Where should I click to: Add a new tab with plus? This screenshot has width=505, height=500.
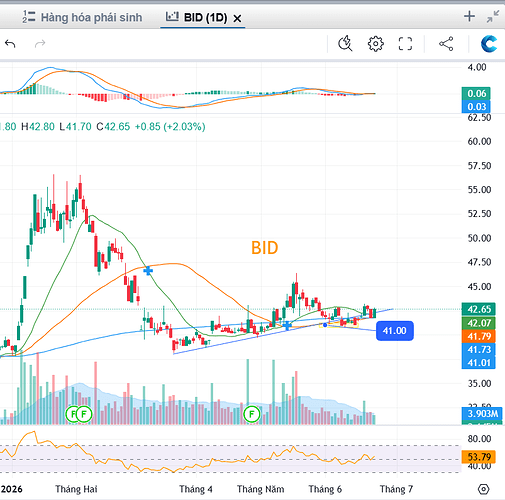(469, 16)
